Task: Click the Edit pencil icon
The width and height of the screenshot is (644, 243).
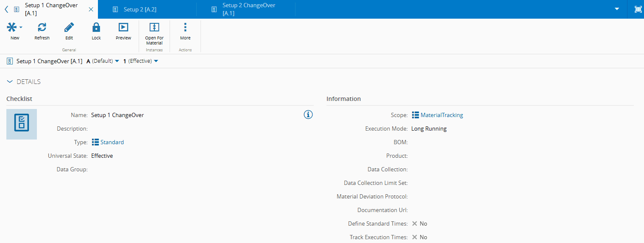Action: [x=69, y=28]
